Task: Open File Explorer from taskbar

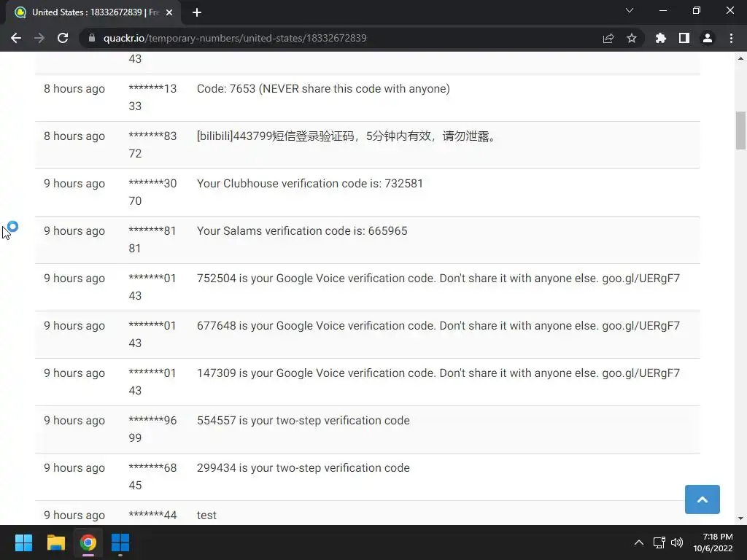Action: point(55,542)
